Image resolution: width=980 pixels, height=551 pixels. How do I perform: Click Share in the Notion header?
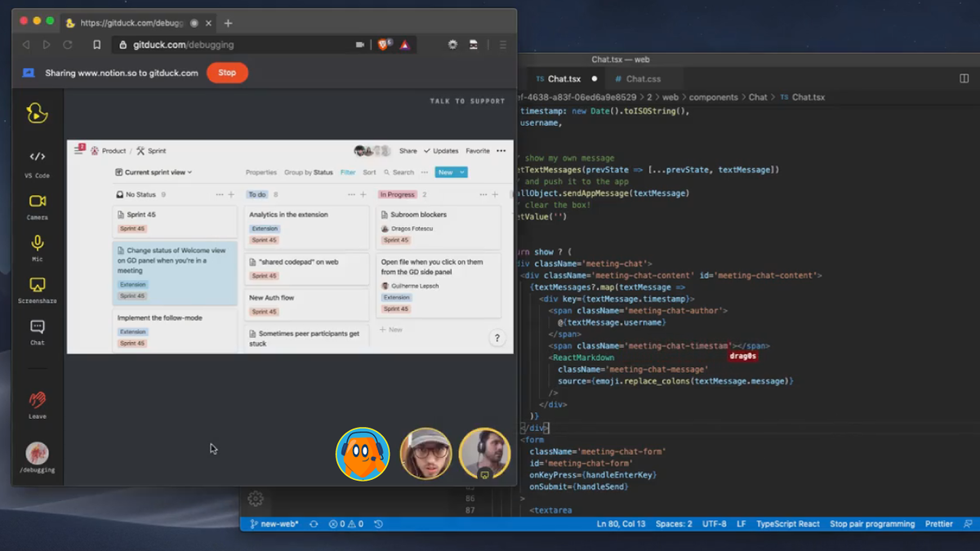(408, 151)
